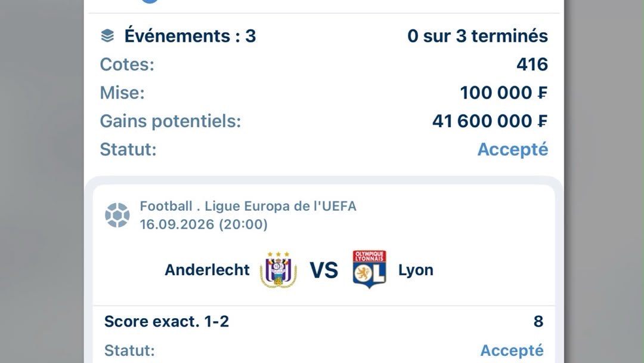Click the Cotes label

127,64
